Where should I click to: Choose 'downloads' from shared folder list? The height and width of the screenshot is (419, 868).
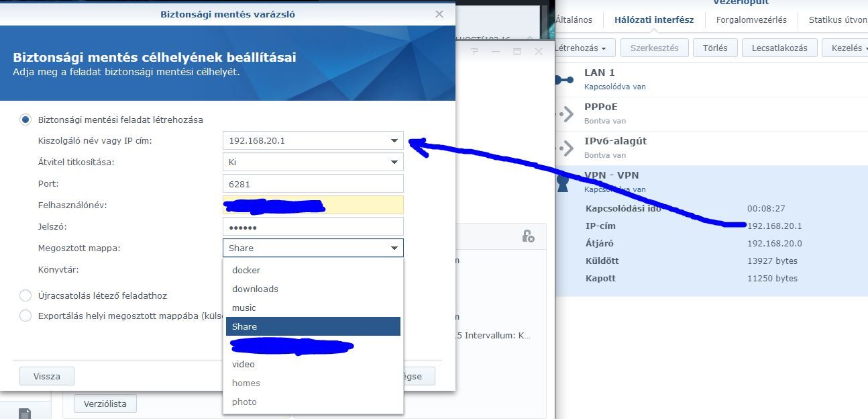point(313,289)
